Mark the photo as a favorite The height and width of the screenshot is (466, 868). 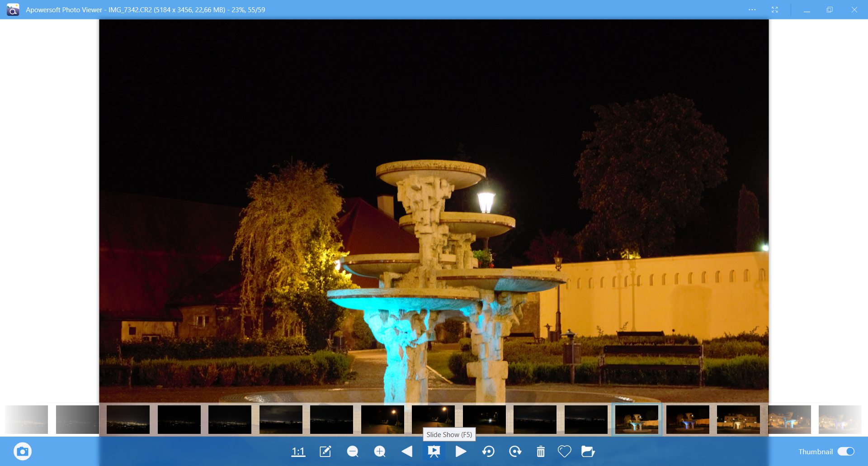click(564, 451)
